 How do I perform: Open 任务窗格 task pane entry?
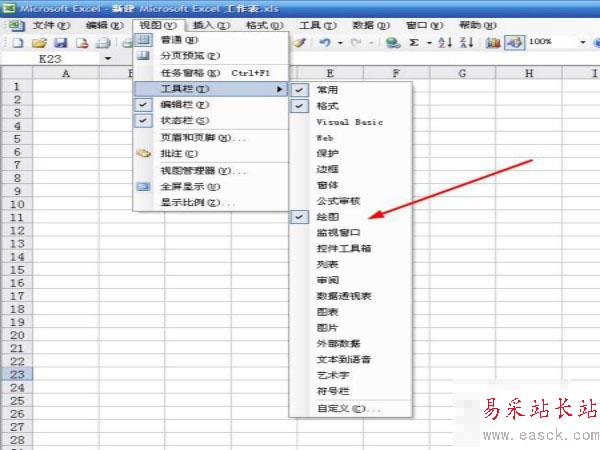(x=210, y=73)
